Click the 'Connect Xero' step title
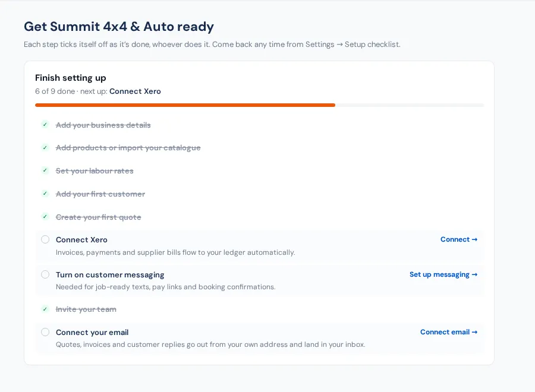Viewport: 535px width, 392px height. point(81,239)
